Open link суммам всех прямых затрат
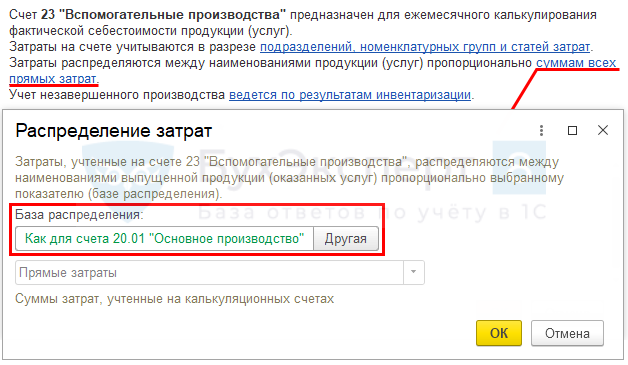The height and width of the screenshot is (365, 628). click(x=576, y=63)
